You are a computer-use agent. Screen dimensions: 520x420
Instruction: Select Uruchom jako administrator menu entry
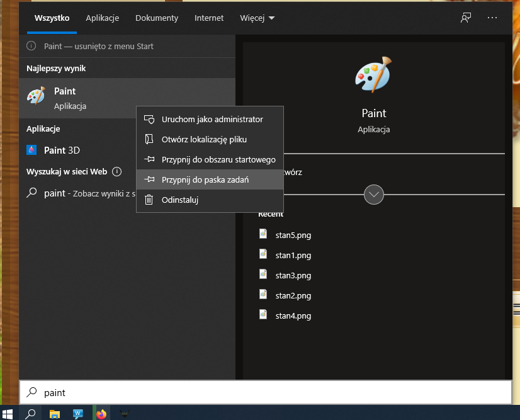[210, 120]
